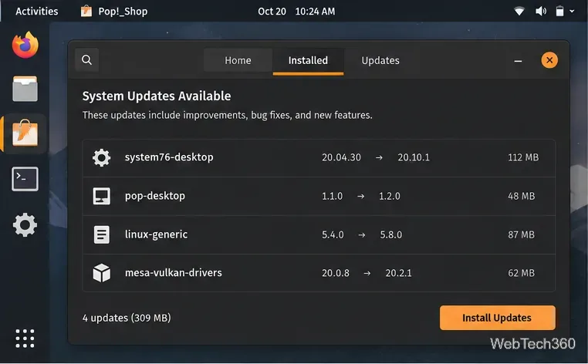This screenshot has height=364, width=588.
Task: Click the Install Updates button
Action: coord(497,318)
